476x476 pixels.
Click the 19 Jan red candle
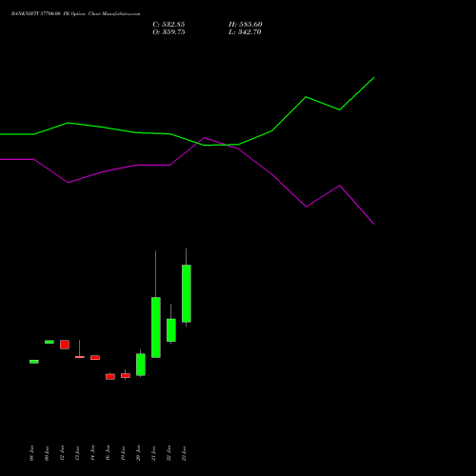(126, 375)
